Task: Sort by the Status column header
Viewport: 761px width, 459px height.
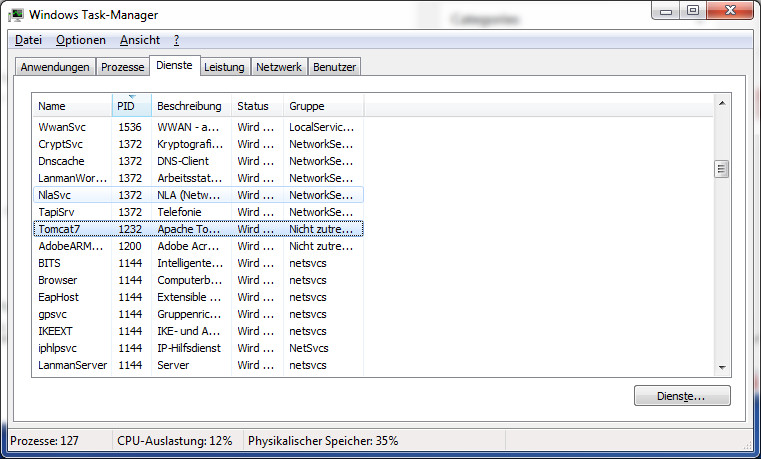Action: (x=257, y=106)
